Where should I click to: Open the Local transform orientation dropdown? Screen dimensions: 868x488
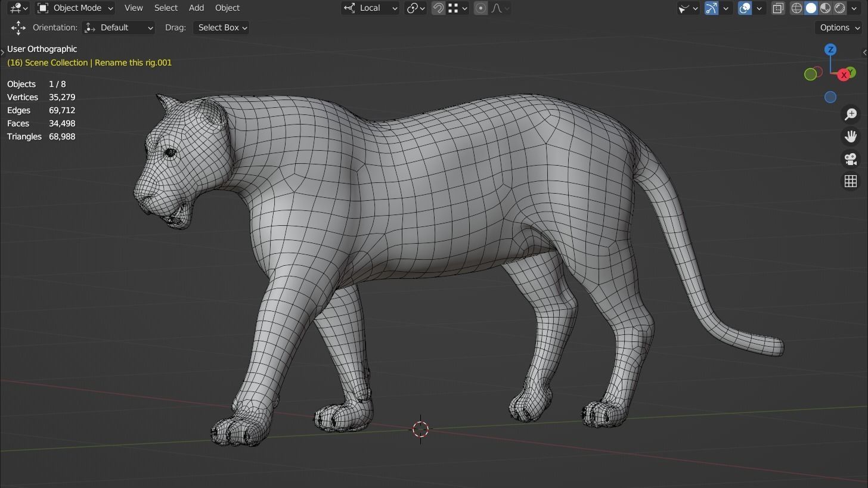click(x=370, y=8)
